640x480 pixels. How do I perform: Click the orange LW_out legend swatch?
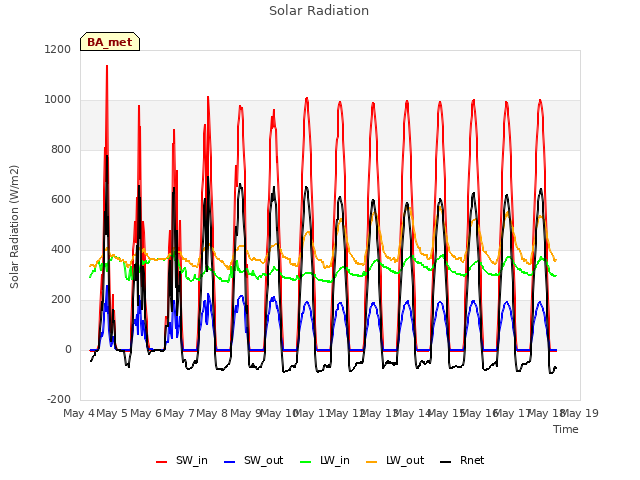(372, 462)
